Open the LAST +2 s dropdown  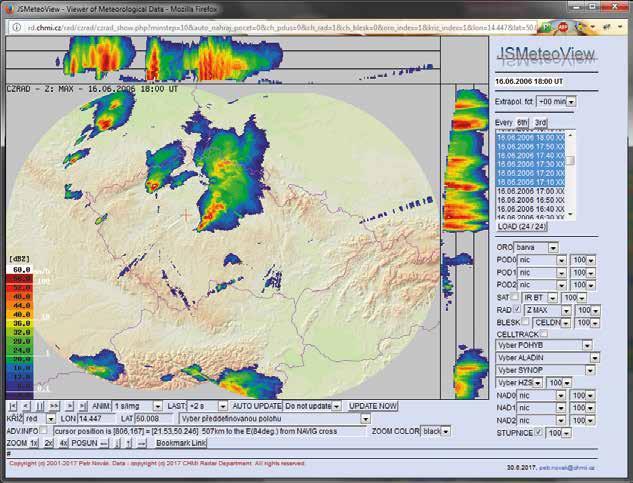click(208, 406)
